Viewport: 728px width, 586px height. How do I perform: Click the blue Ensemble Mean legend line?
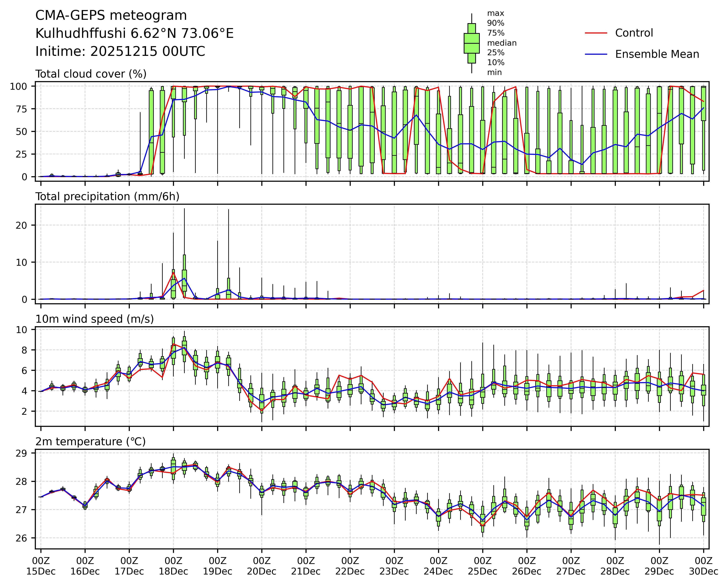click(596, 54)
